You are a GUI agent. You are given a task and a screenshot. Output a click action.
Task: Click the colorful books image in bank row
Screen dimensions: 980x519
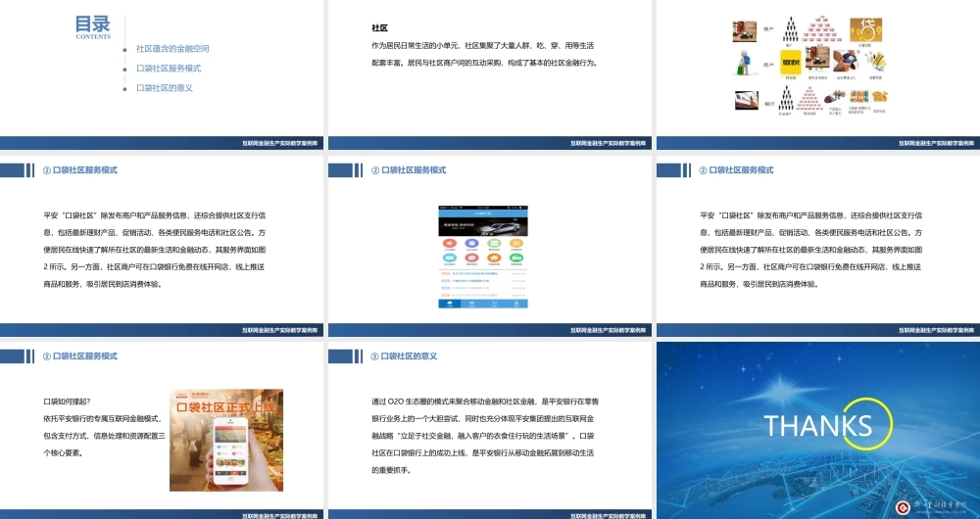pyautogui.click(x=858, y=97)
